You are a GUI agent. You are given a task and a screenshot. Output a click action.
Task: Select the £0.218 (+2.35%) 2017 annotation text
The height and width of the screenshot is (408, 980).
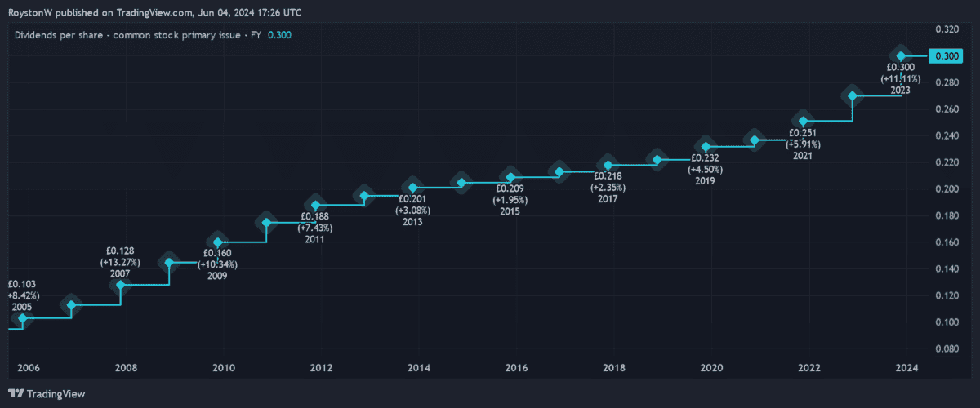(x=607, y=187)
